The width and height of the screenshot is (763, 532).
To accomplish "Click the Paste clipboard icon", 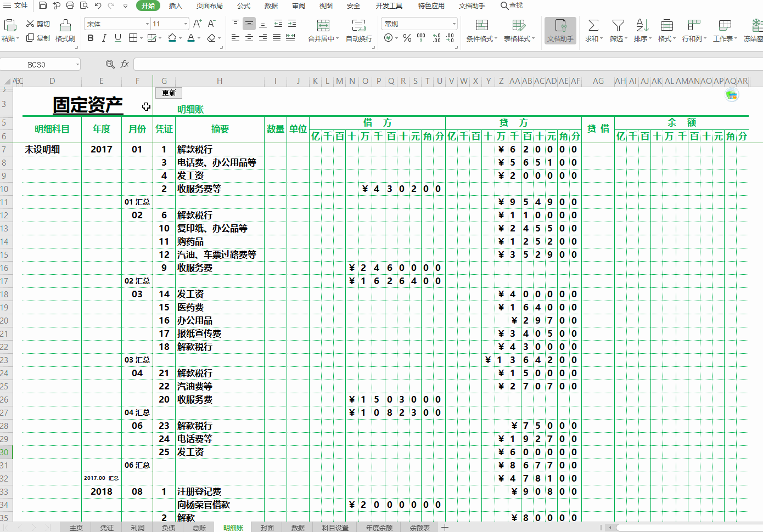I will coord(9,25).
